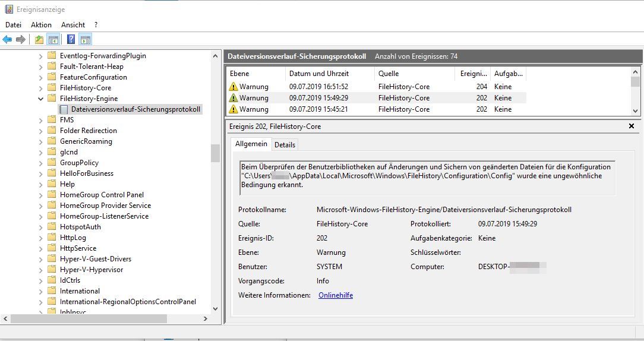
Task: Close the event 202 preview pane
Action: 632,127
